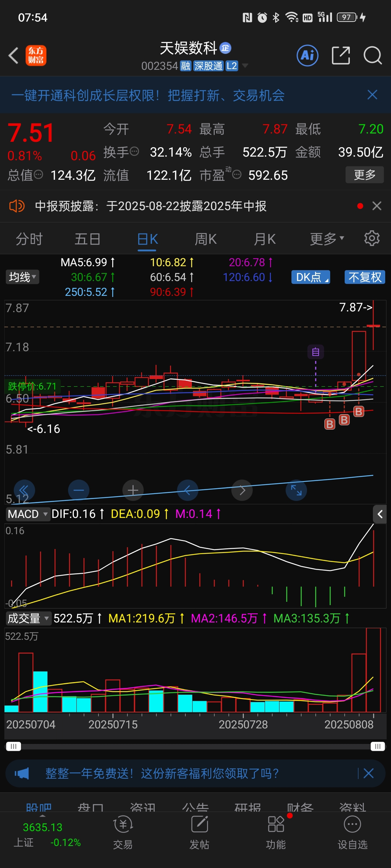Tap 250:5.52 moving average label
391x868 pixels.
coord(90,292)
